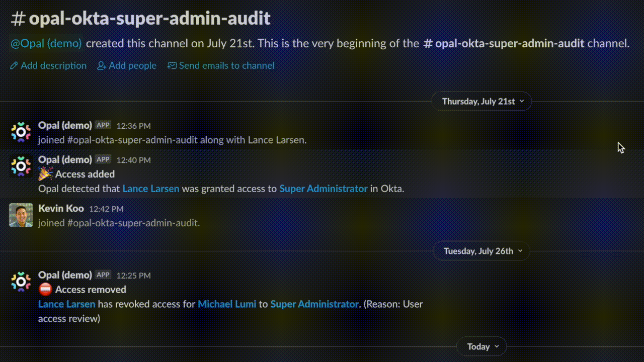Click the APP badge on 12:40 PM message
Screen dimensions: 644x362
click(x=103, y=160)
